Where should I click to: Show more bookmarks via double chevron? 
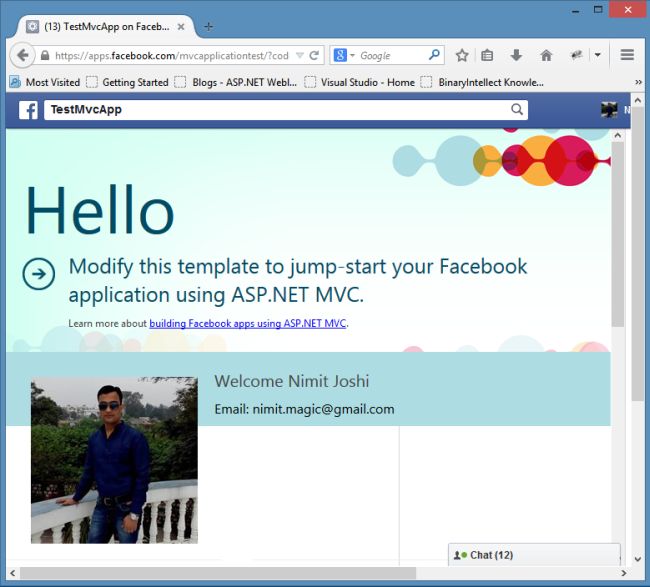(638, 82)
